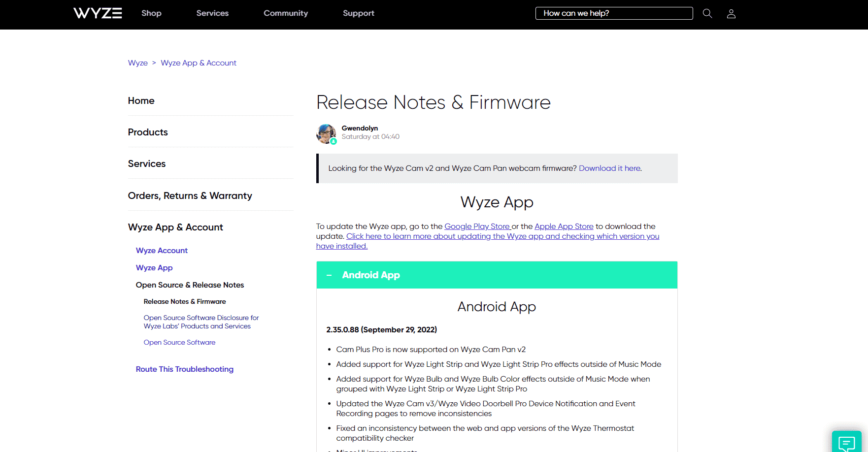Click the 'Wyze App' section heading
The width and height of the screenshot is (868, 452).
pyautogui.click(x=497, y=202)
